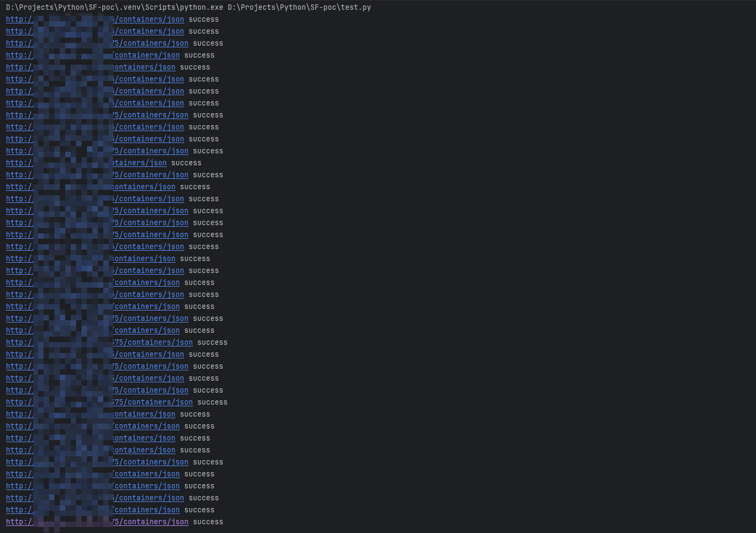Open the second link ending '675/containers/json'
The height and width of the screenshot is (533, 756).
pos(152,402)
